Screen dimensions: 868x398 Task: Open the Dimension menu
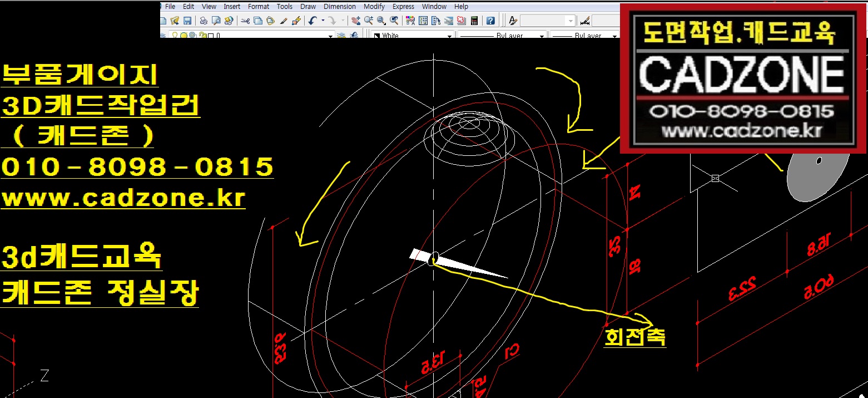(340, 7)
